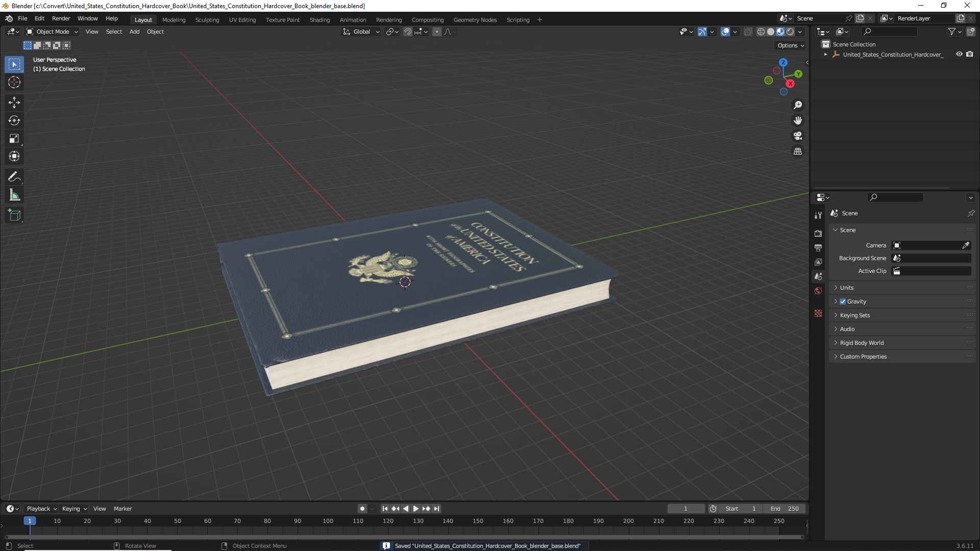Viewport: 980px width, 551px height.
Task: Jump to the timeline start frame
Action: 385,509
